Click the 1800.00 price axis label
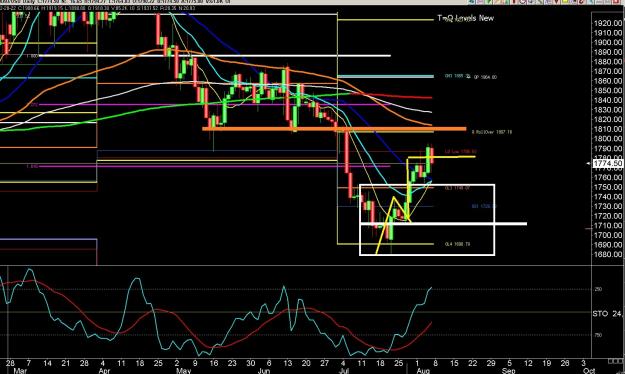This screenshot has height=374, width=625. [608, 139]
